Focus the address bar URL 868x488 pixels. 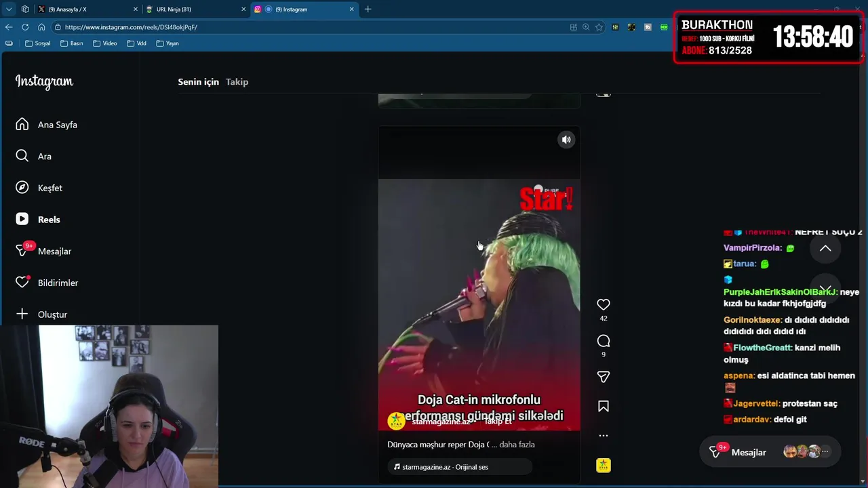(131, 27)
